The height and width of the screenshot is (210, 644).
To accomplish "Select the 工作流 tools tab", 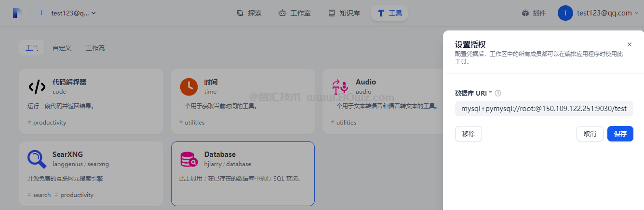I will 95,48.
